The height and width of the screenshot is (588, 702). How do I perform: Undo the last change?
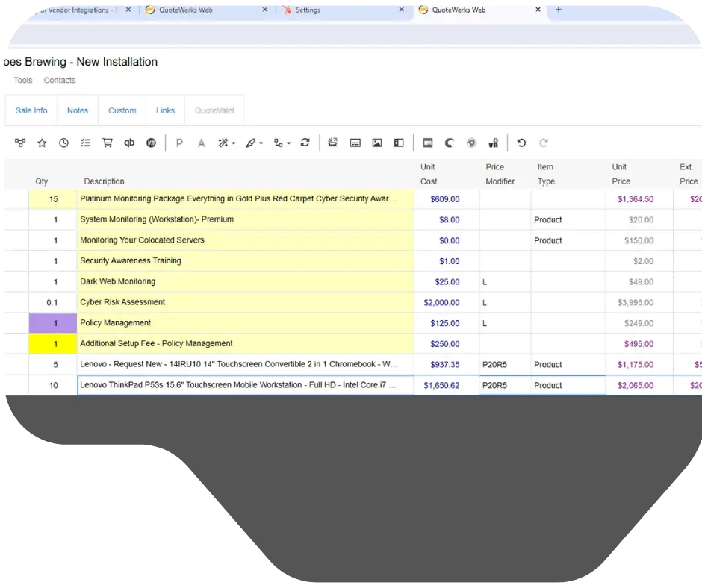[x=521, y=143]
